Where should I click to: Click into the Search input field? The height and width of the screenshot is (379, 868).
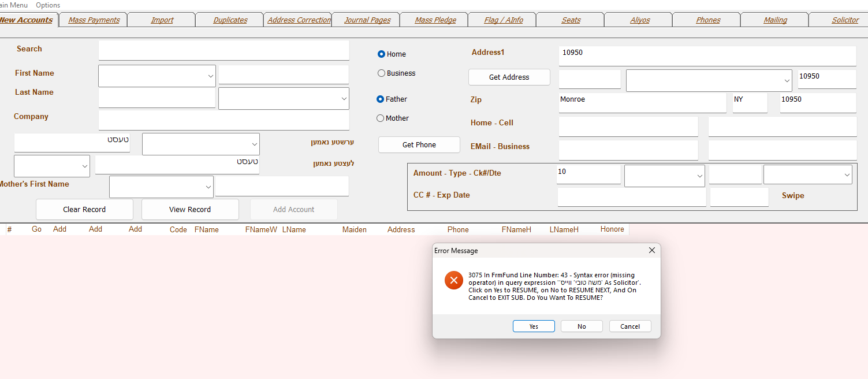pos(223,51)
